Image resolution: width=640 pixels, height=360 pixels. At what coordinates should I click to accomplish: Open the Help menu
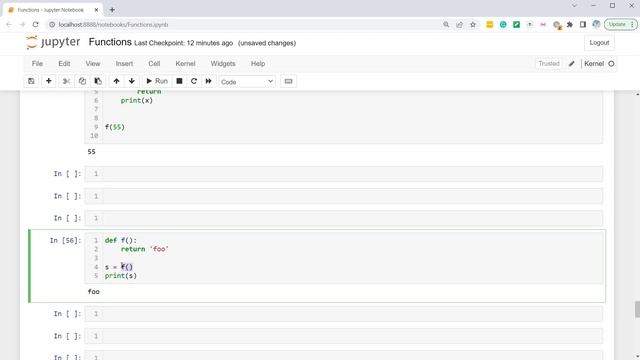click(258, 64)
